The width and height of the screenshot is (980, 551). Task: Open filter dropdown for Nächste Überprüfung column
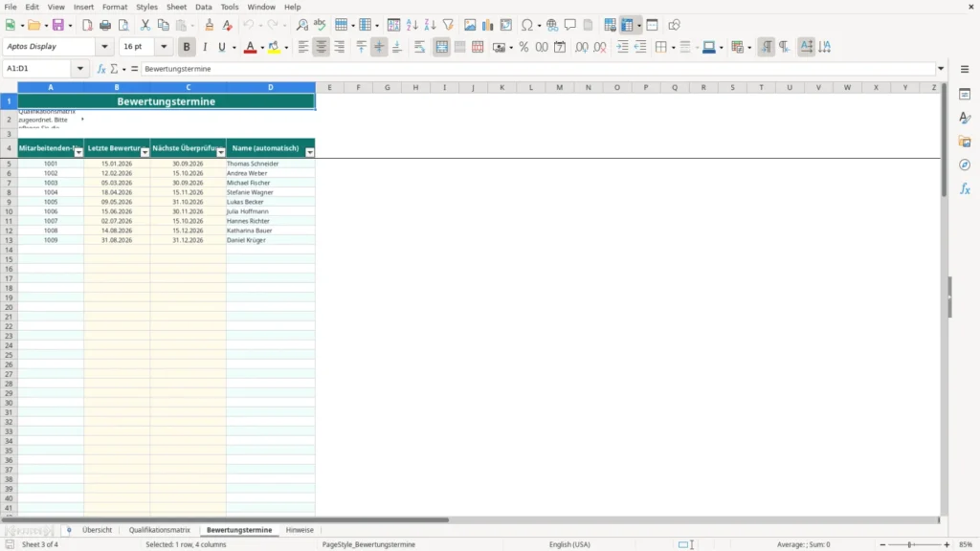[221, 152]
